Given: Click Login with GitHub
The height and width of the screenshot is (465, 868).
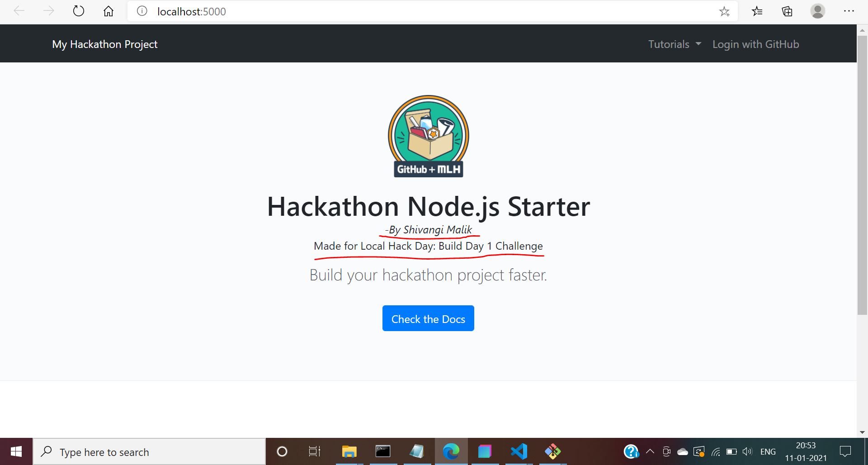Looking at the screenshot, I should [x=756, y=44].
